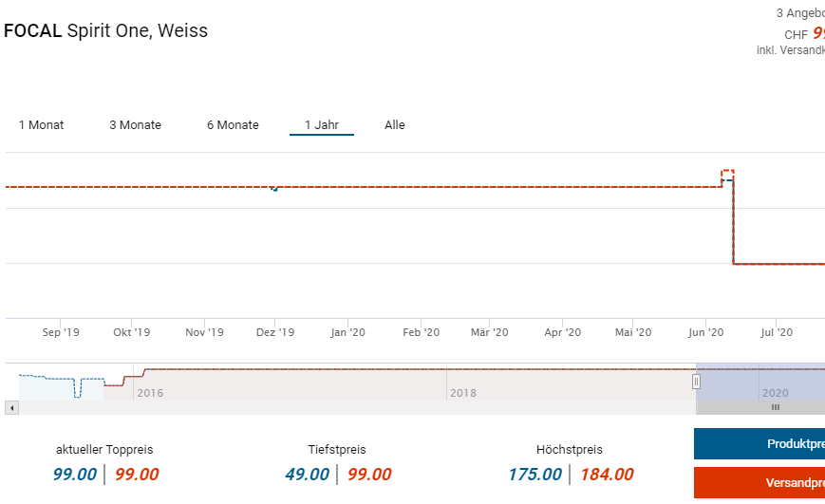Viewport: 825px width, 504px height.
Task: Show Alle price history
Action: tap(395, 125)
